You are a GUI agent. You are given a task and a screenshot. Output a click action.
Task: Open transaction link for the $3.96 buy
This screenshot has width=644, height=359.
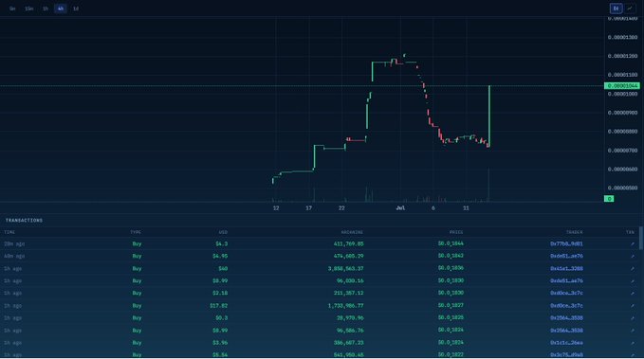[x=632, y=343]
